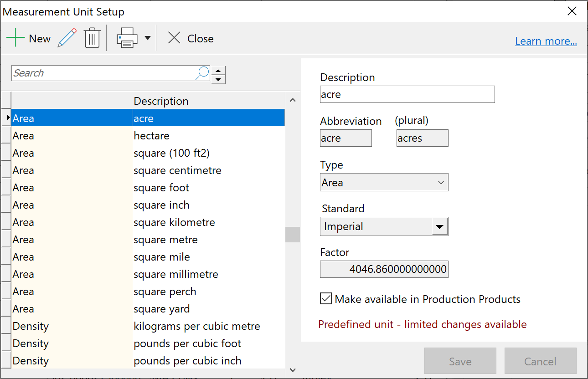Image resolution: width=588 pixels, height=379 pixels.
Task: Select the square mile row
Action: click(148, 257)
